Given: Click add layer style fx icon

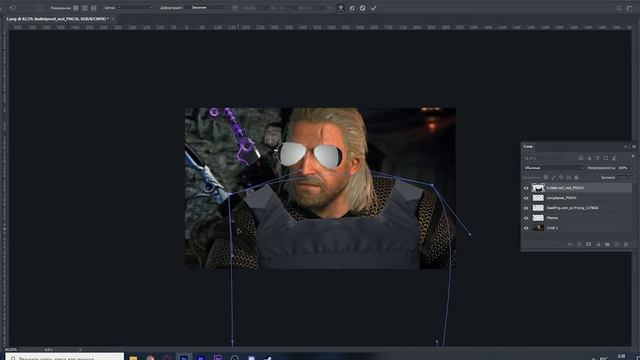Looking at the screenshot, I should click(x=579, y=244).
